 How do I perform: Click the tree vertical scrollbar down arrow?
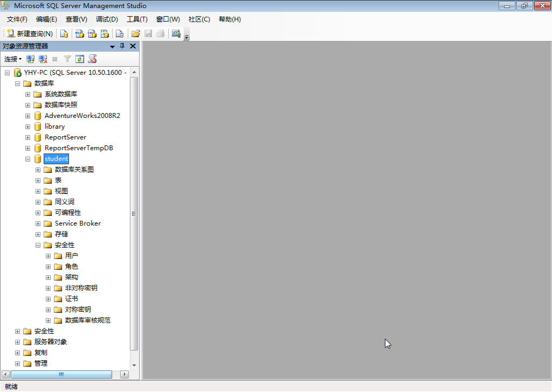pyautogui.click(x=134, y=365)
